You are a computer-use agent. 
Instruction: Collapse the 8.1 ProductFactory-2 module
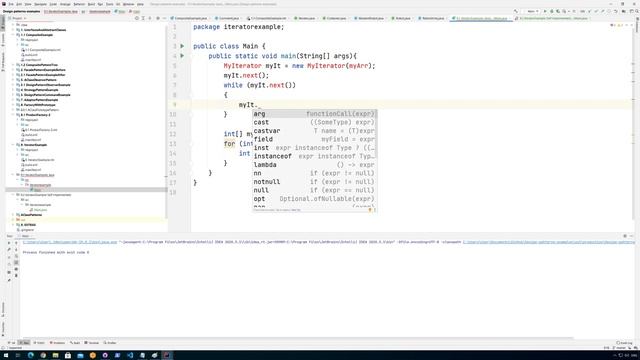tap(13, 115)
